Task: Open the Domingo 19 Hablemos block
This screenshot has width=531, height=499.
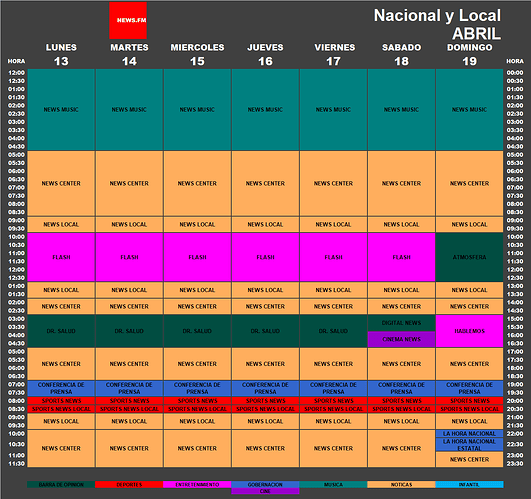Action: (469, 331)
